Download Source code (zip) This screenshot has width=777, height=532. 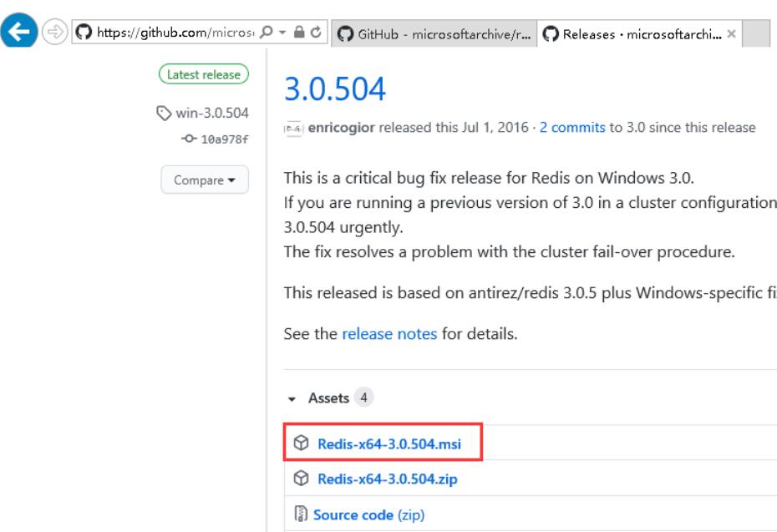368,514
